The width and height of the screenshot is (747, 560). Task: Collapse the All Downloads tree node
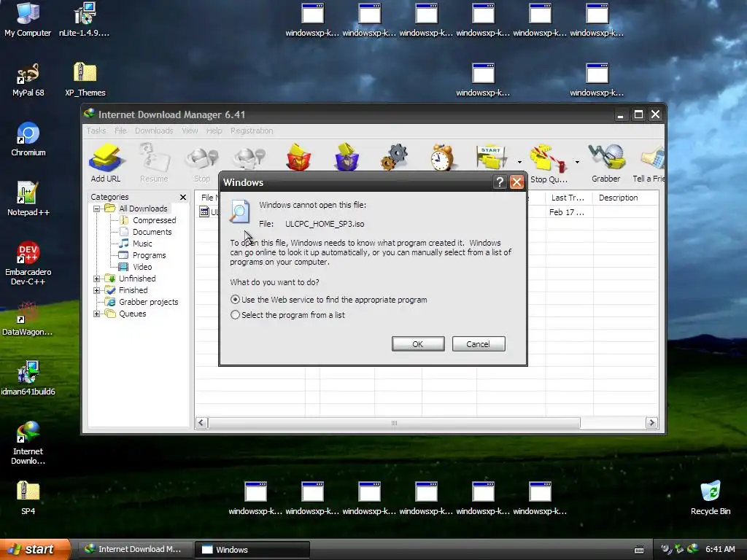pos(97,209)
